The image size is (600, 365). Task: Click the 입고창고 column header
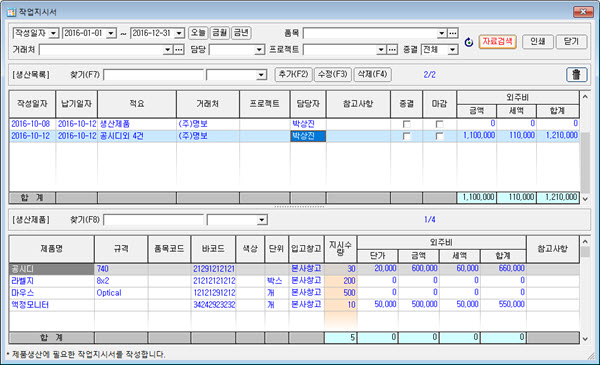coord(306,249)
